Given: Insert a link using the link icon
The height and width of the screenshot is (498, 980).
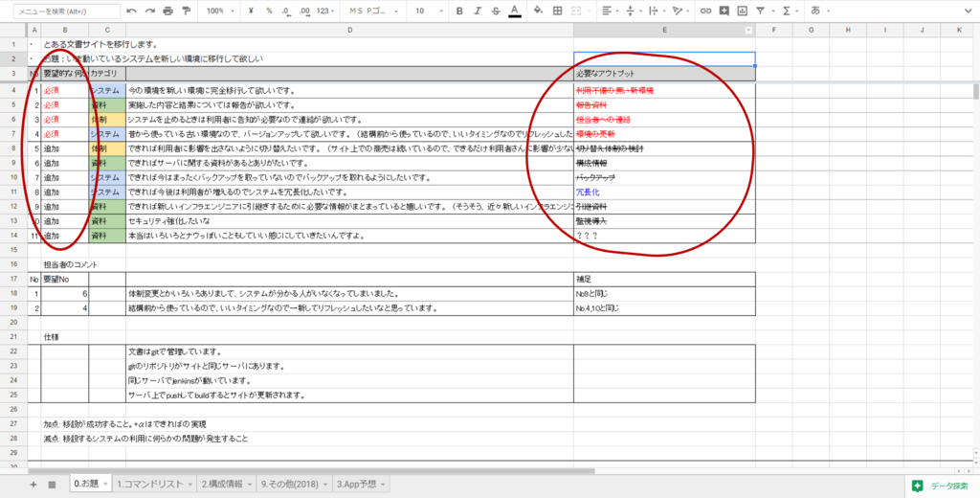Looking at the screenshot, I should click(706, 11).
